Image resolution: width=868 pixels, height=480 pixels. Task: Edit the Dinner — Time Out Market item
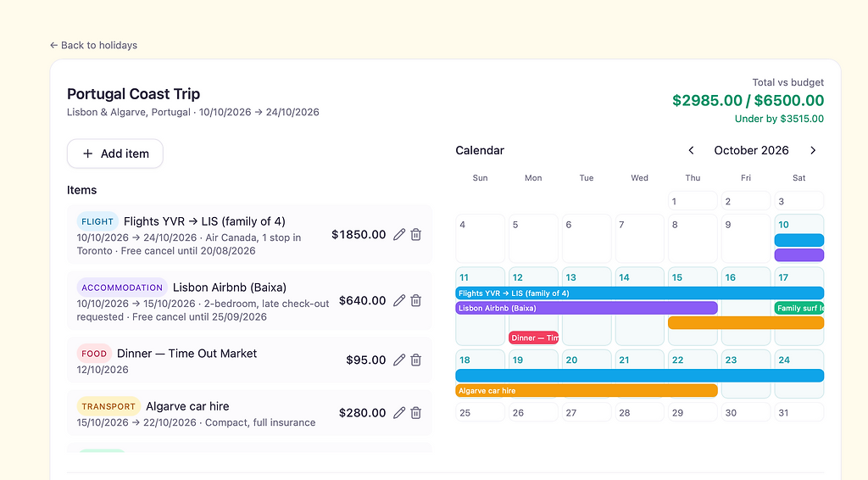[x=399, y=360]
